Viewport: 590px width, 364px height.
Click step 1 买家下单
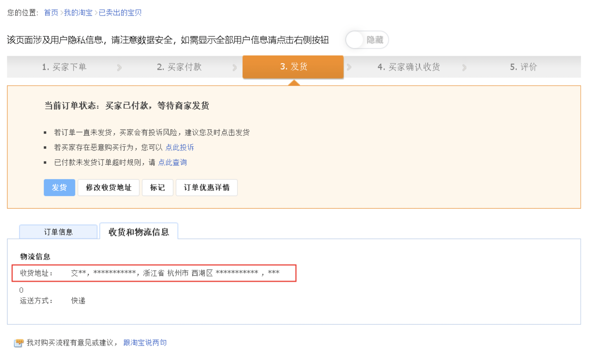[x=64, y=67]
